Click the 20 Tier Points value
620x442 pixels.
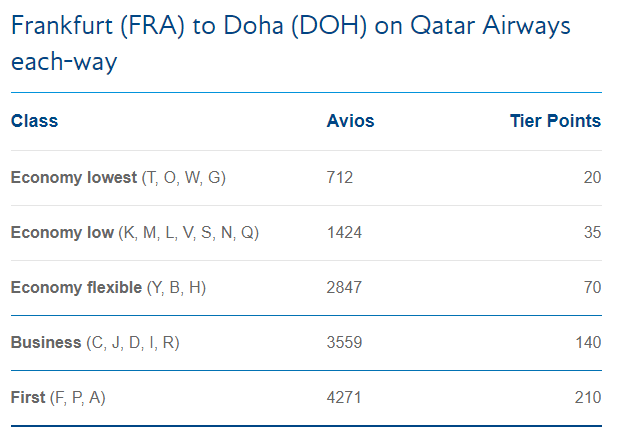[x=592, y=178]
